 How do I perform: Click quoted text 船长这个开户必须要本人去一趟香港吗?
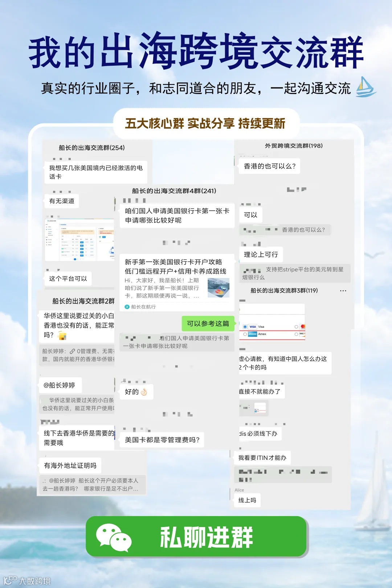pyautogui.click(x=93, y=485)
